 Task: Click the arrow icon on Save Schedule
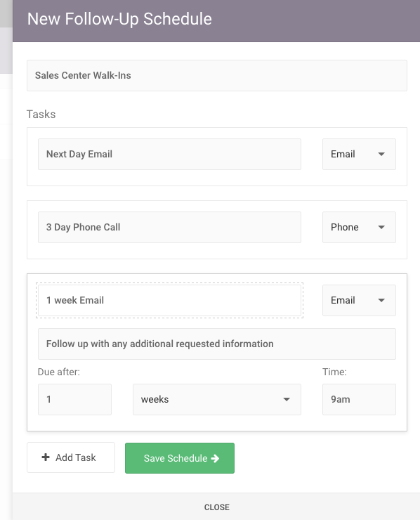coord(215,458)
